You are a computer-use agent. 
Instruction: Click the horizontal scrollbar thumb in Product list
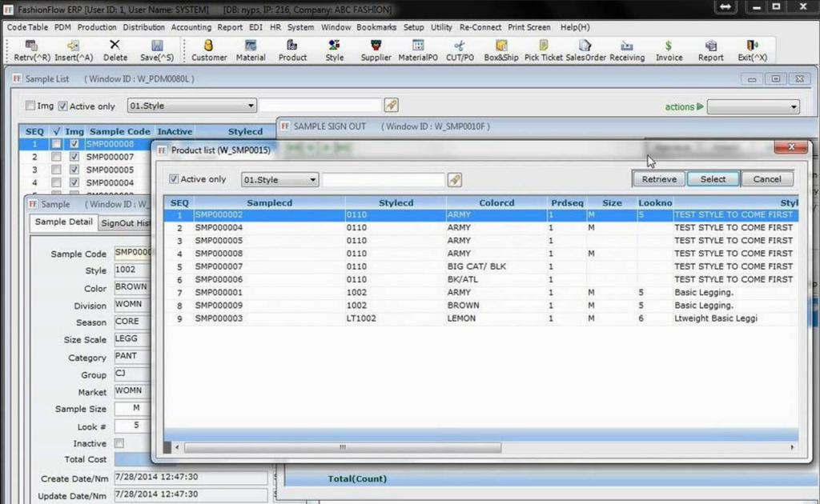tap(343, 447)
